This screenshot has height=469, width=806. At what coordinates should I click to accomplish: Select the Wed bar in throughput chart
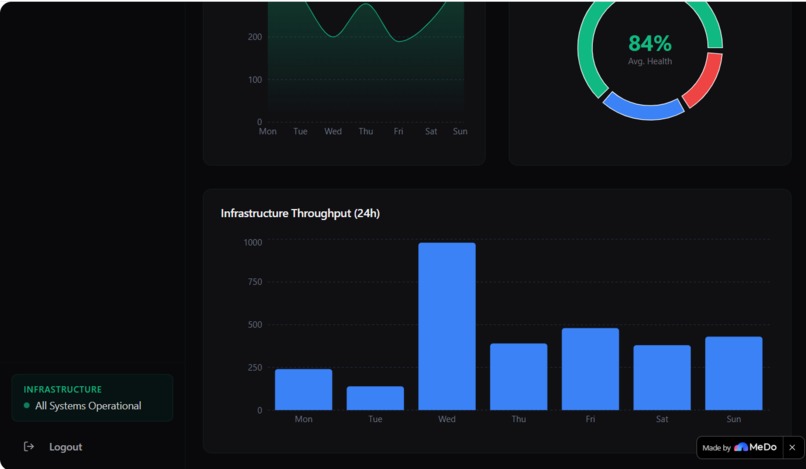(x=447, y=327)
